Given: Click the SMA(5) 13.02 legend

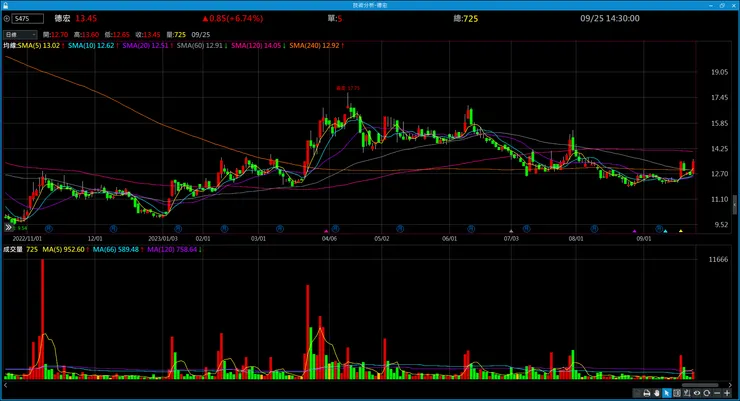Looking at the screenshot, I should [x=39, y=46].
